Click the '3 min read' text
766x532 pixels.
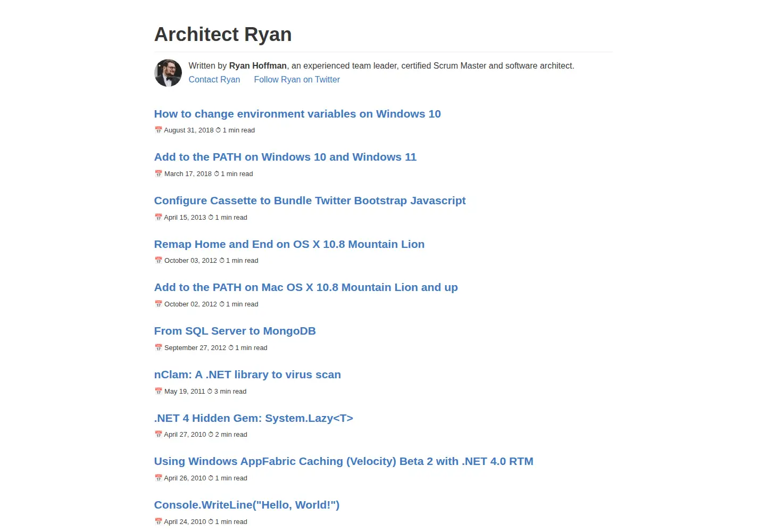(x=230, y=392)
